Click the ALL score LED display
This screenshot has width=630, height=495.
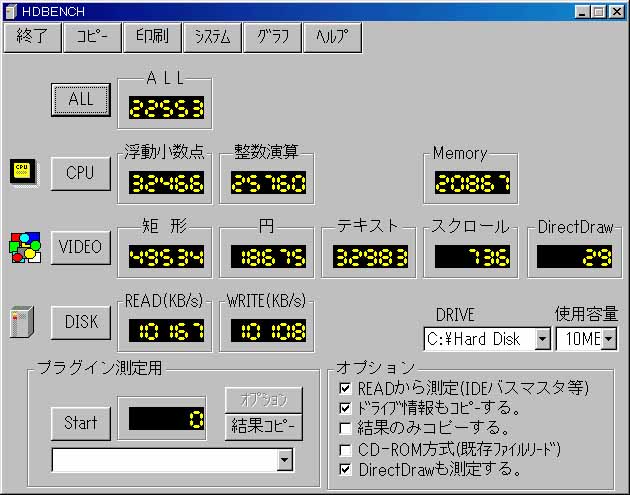167,108
